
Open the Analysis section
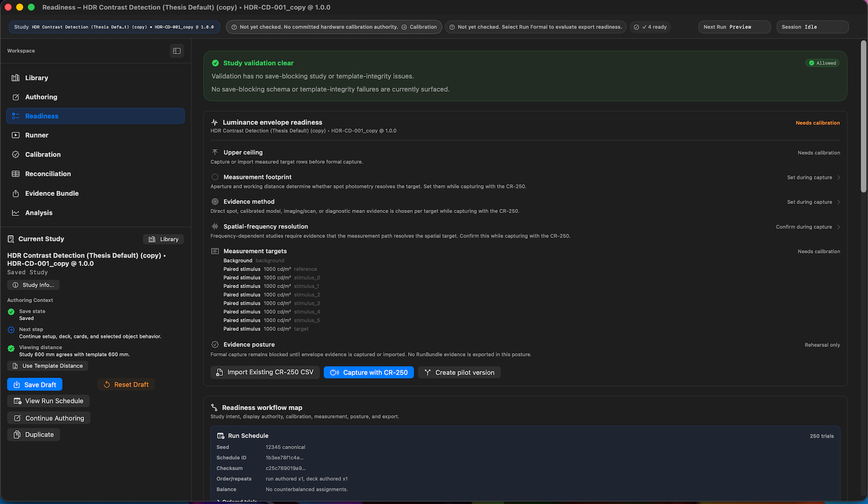[x=95, y=213]
